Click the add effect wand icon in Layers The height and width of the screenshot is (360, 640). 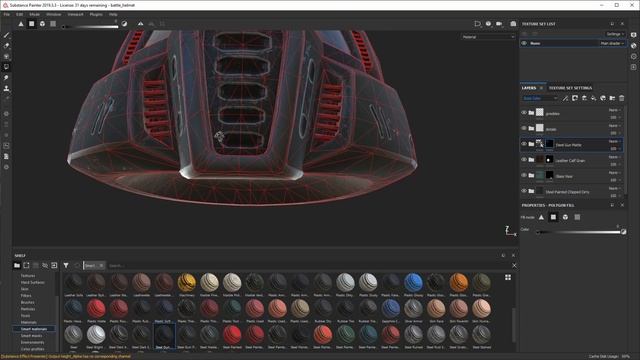[x=565, y=98]
